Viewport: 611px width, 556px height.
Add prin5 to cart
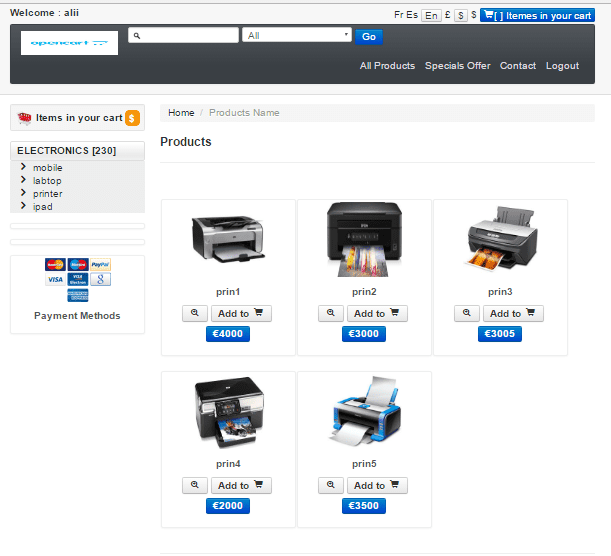(377, 485)
